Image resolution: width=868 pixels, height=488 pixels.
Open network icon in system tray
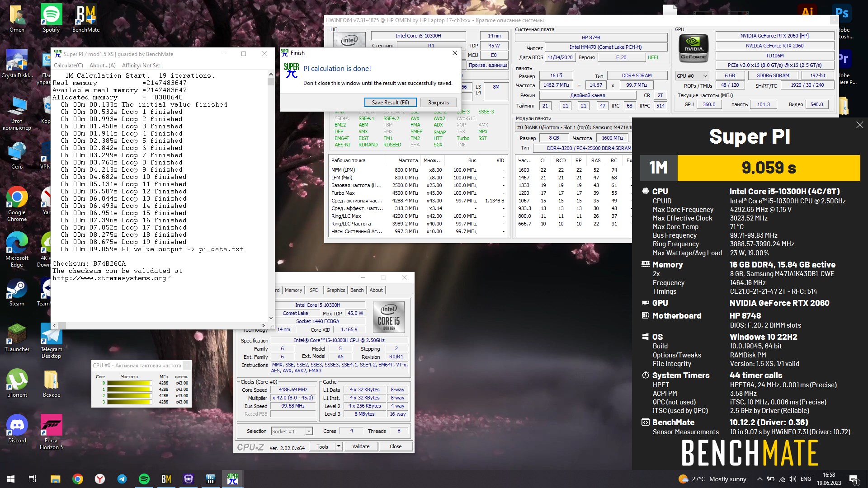(x=782, y=479)
